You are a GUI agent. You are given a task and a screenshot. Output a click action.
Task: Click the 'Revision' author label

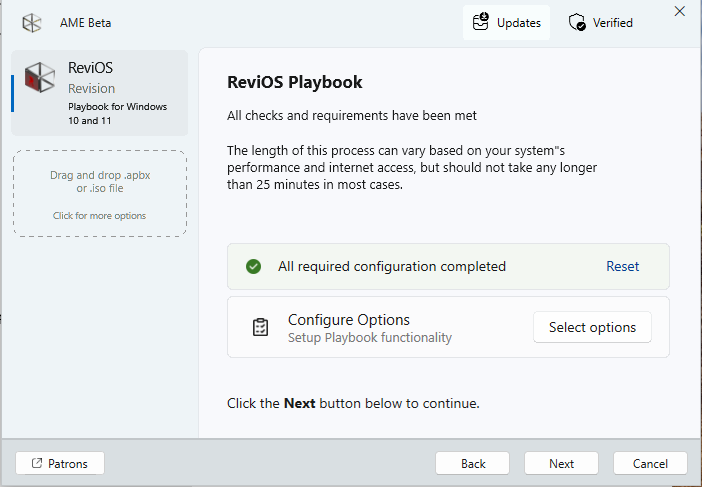pyautogui.click(x=91, y=89)
